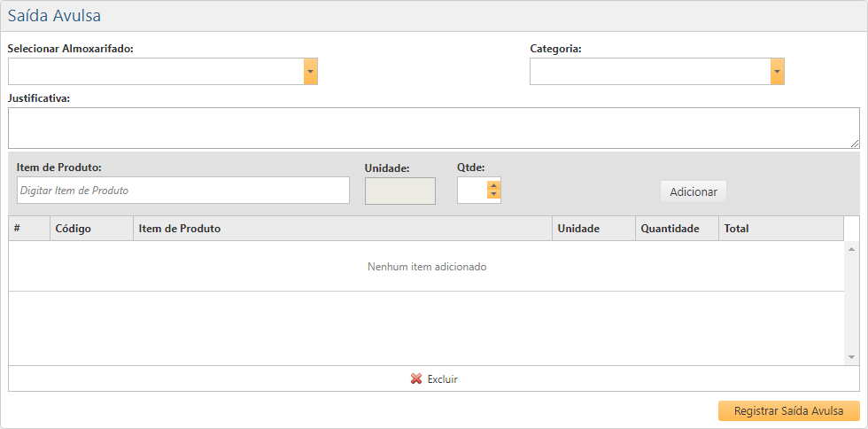Click the Qtde number field
The height and width of the screenshot is (429, 868).
(x=472, y=190)
